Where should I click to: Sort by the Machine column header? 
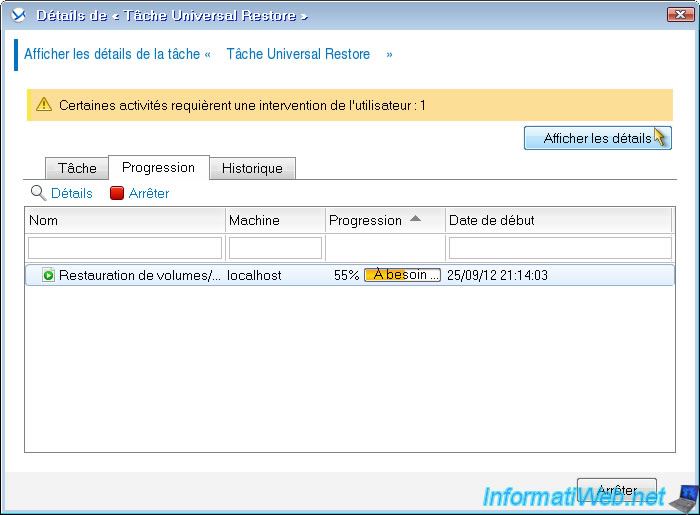pyautogui.click(x=275, y=220)
